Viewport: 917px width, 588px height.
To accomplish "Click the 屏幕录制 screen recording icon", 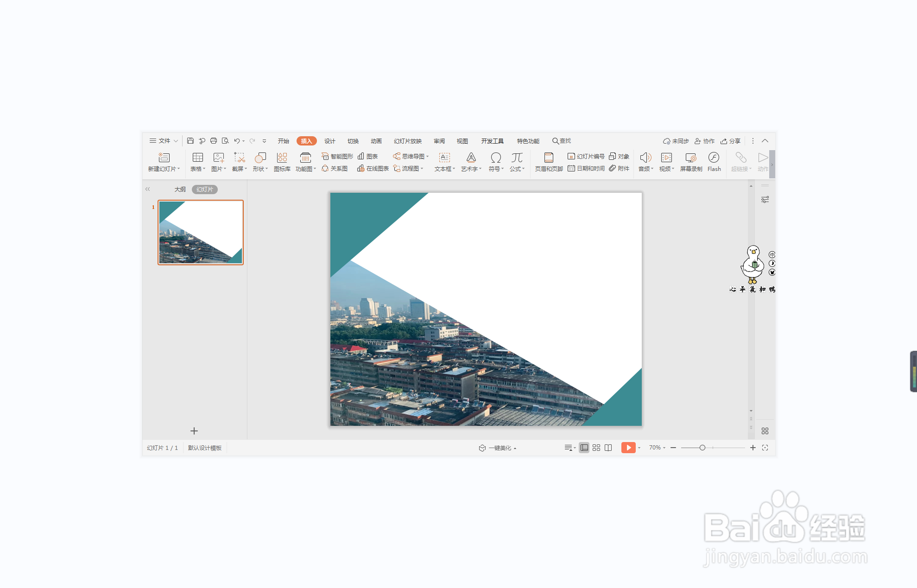I will tap(690, 161).
